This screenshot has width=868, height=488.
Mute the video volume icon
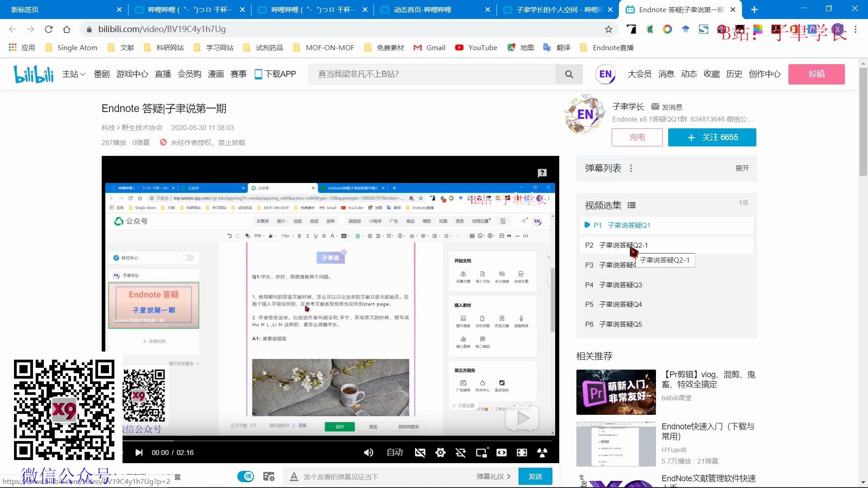[x=368, y=452]
